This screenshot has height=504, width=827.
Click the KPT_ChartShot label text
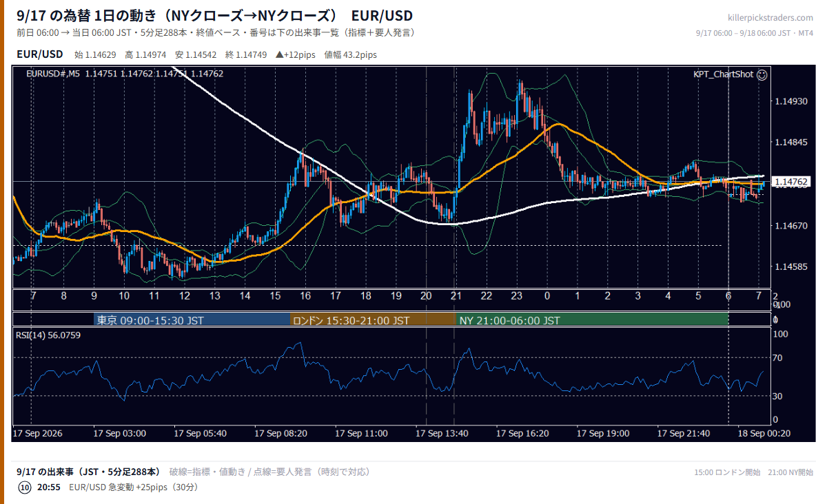[x=723, y=74]
